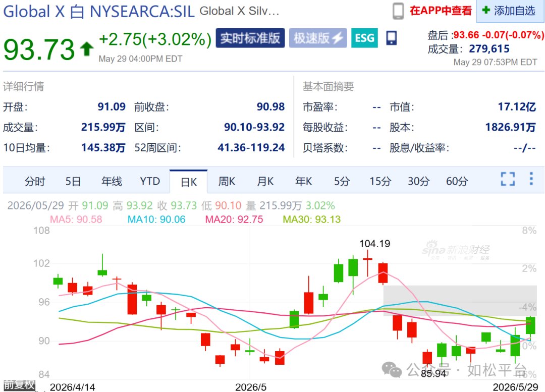Click the 开盘 value 91.09

112,106
